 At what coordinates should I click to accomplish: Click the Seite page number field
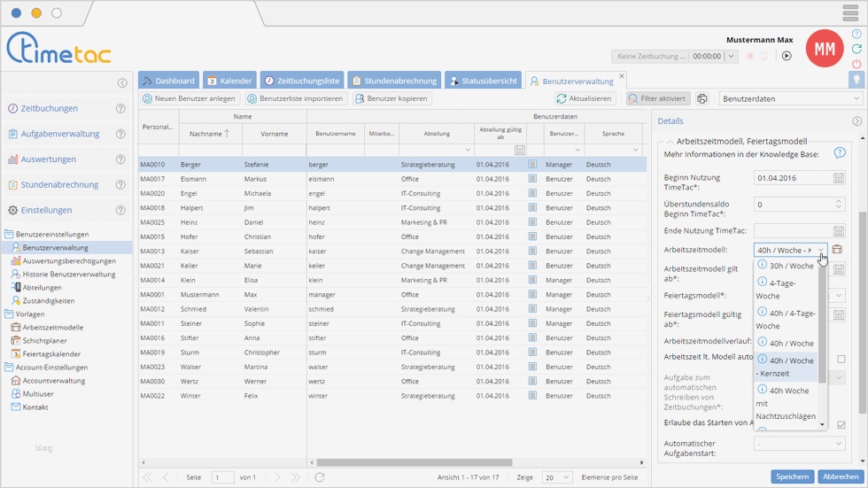(222, 477)
